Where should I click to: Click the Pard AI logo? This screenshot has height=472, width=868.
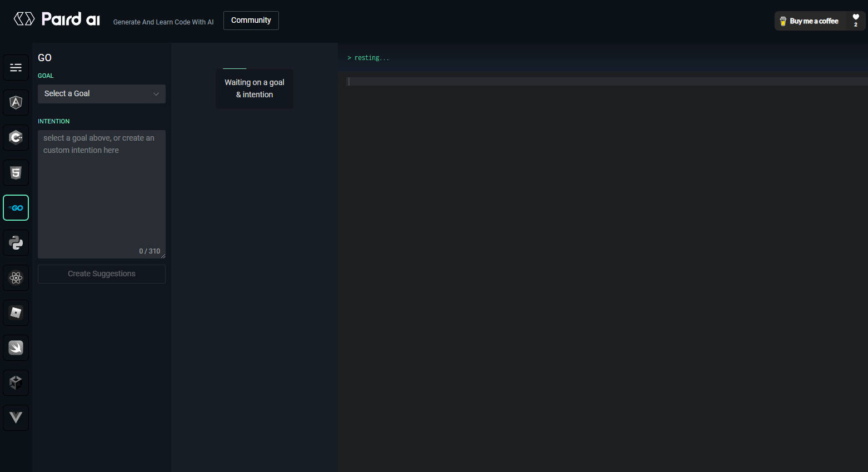click(57, 19)
